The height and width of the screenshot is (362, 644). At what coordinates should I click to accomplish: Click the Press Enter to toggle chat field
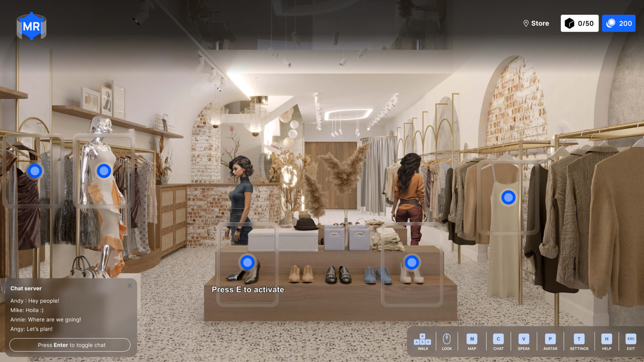70,345
